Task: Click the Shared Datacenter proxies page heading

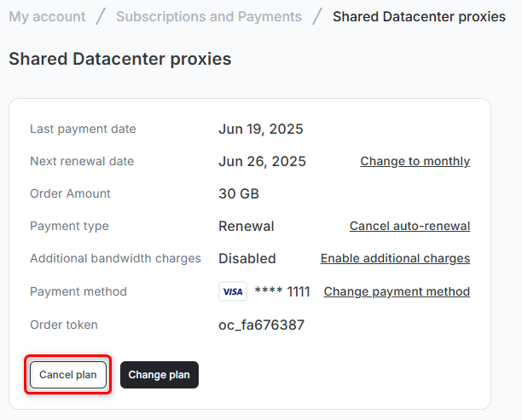Action: (119, 59)
